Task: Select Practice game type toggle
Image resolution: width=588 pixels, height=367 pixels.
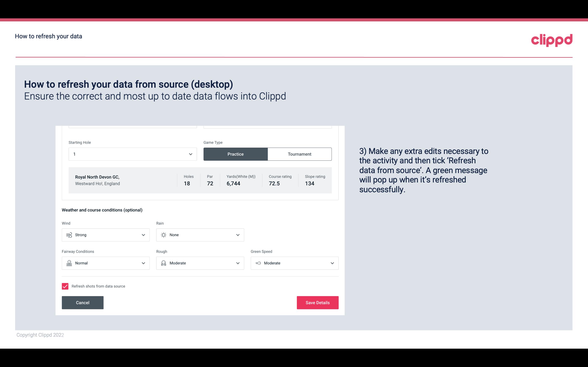Action: 235,154
